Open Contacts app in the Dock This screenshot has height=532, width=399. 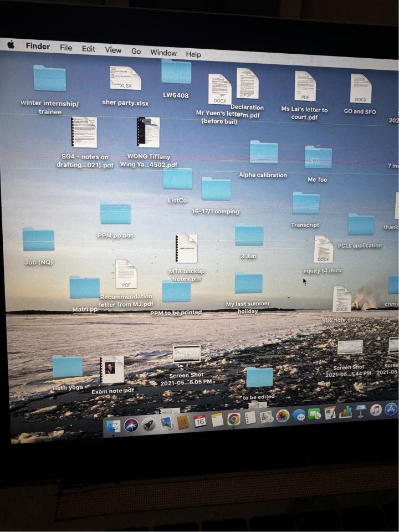tap(183, 422)
